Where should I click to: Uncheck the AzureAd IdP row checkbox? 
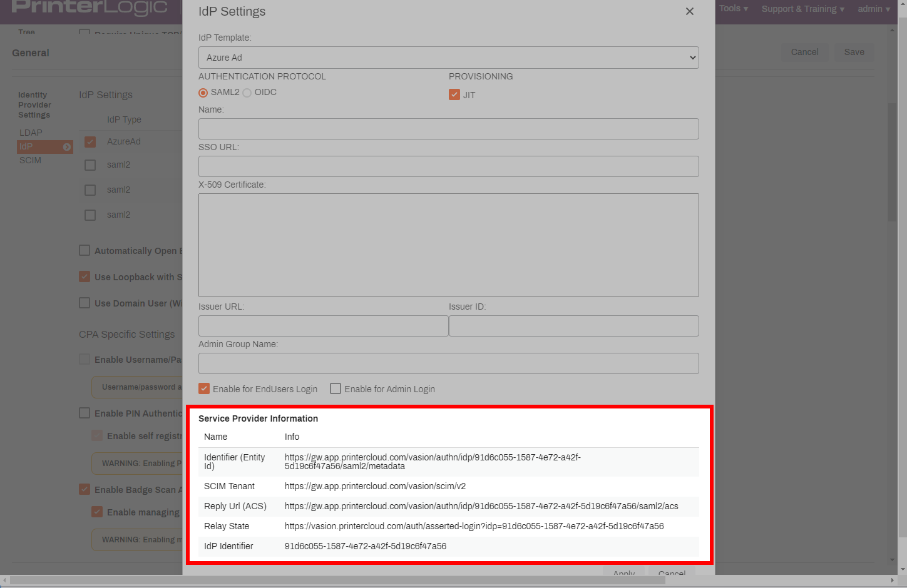[x=90, y=142]
